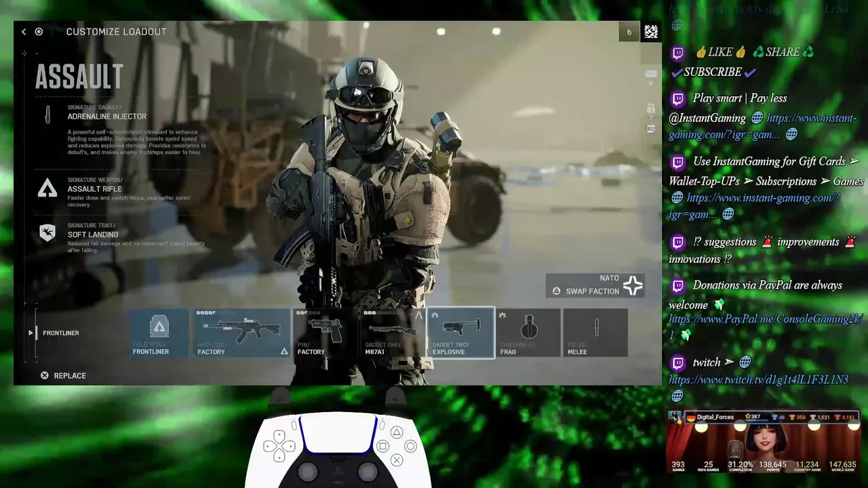Screen dimensions: 868x488
Task: Click the German flag on profile card
Action: tap(691, 418)
